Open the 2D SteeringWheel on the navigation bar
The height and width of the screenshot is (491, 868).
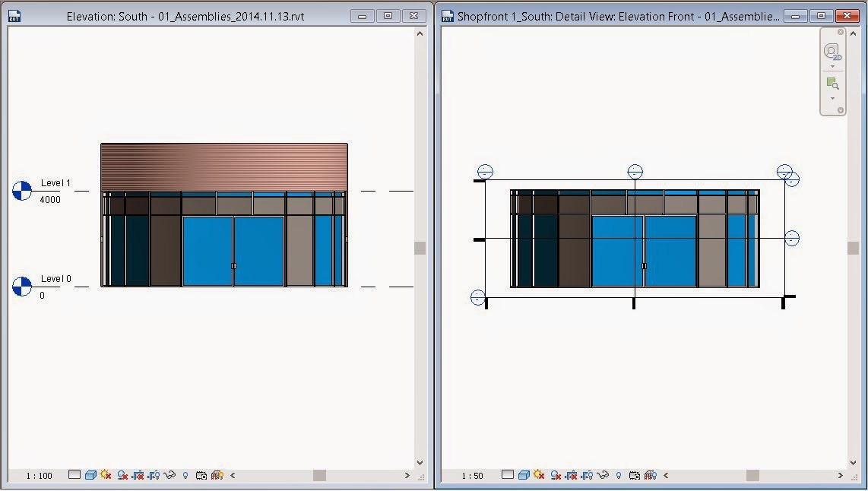(834, 50)
